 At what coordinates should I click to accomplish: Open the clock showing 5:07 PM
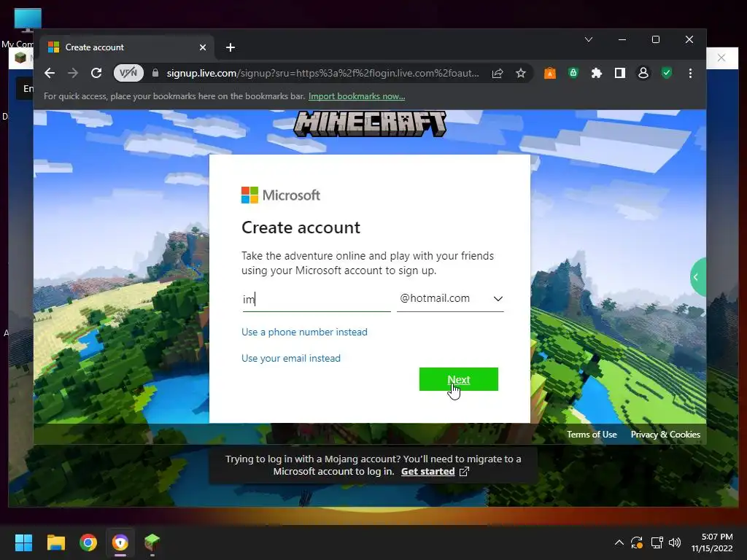click(x=712, y=542)
